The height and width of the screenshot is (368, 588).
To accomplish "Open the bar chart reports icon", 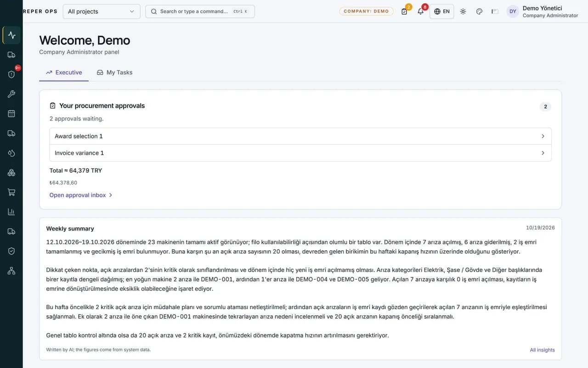I will pyautogui.click(x=11, y=212).
